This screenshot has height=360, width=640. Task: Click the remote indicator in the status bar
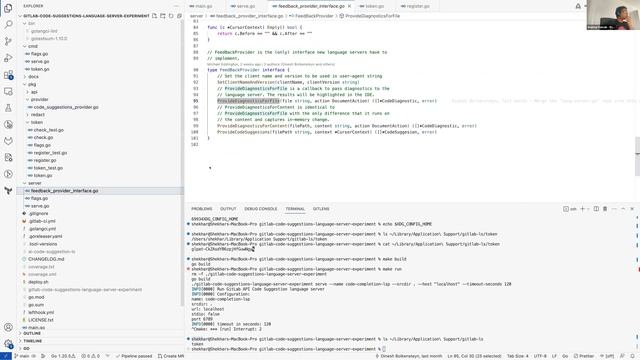(6, 356)
